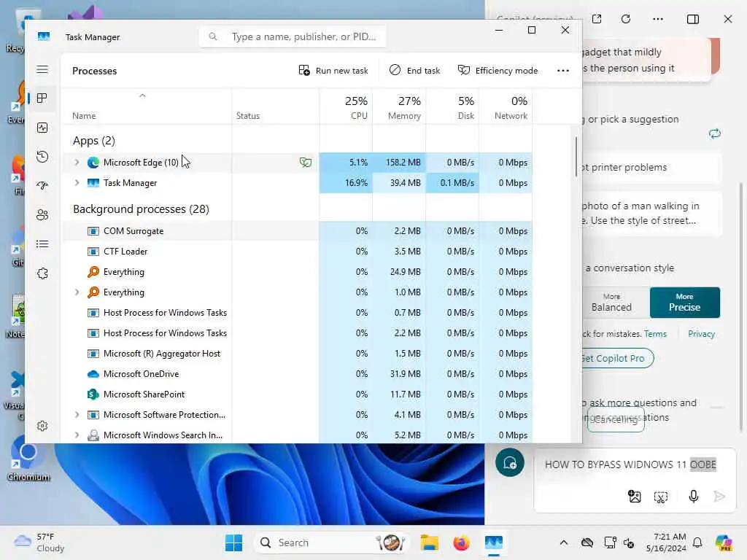This screenshot has height=560, width=747.
Task: Click the efficiency leaf icon on Microsoft Edge row
Action: tap(306, 163)
